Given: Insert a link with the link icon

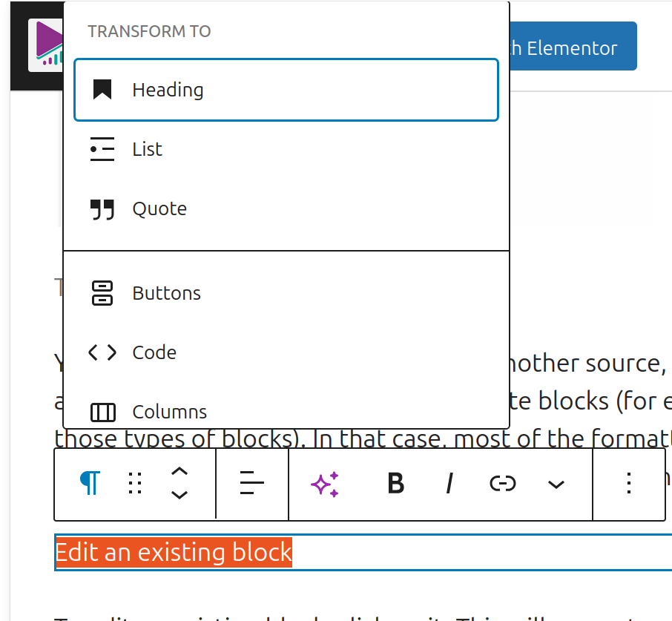Looking at the screenshot, I should pos(503,484).
